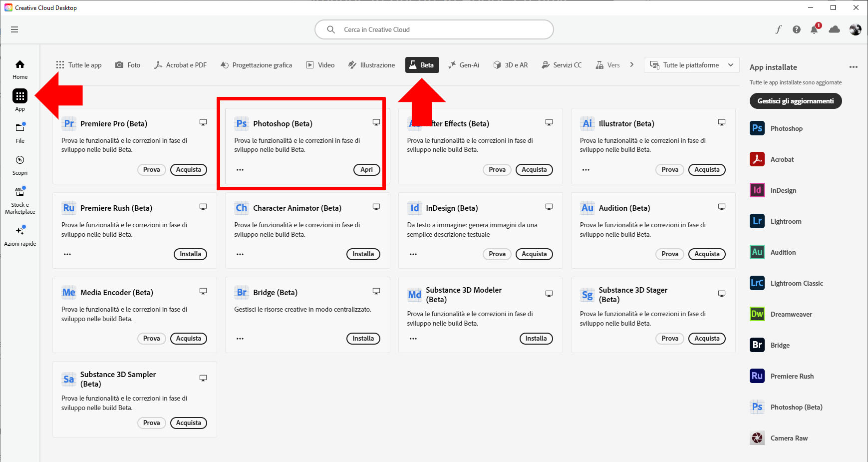The width and height of the screenshot is (868, 462).
Task: Open Azioni rapide in sidebar
Action: tap(20, 235)
